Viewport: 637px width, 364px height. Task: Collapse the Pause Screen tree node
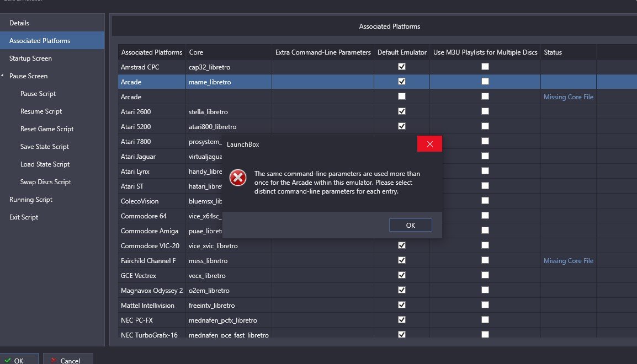(x=2, y=76)
